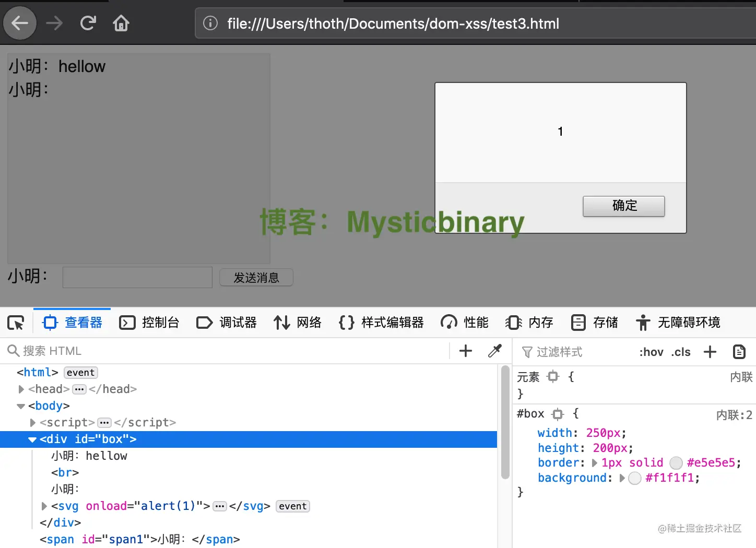Screen dimensions: 756x548
Task: Highlight elements matching the #box selector
Action: [558, 414]
